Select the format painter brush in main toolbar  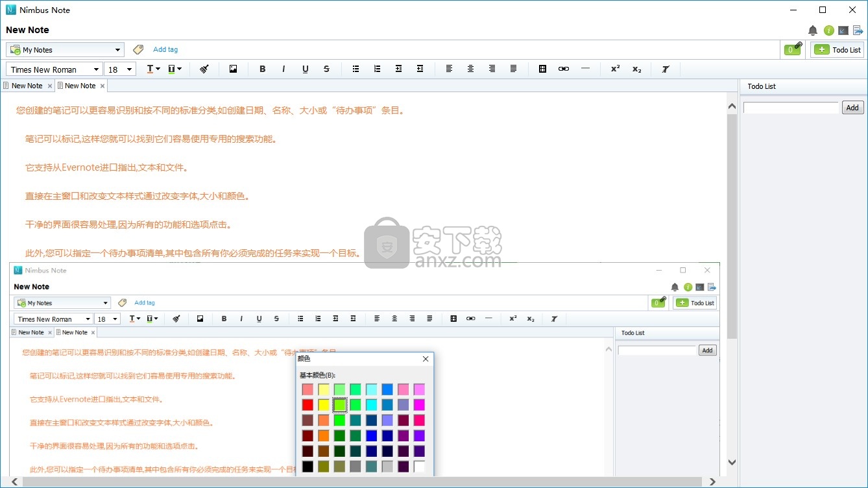tap(204, 69)
